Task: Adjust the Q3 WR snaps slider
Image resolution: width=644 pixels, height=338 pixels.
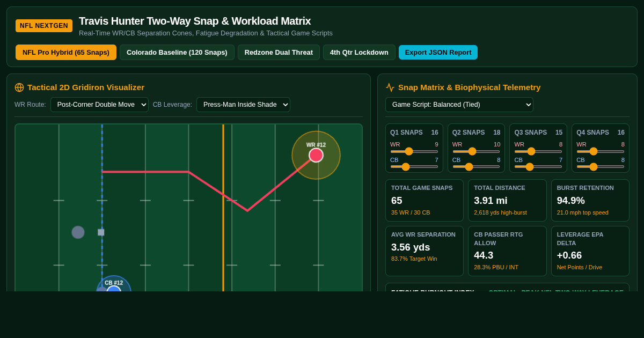Action: point(538,151)
